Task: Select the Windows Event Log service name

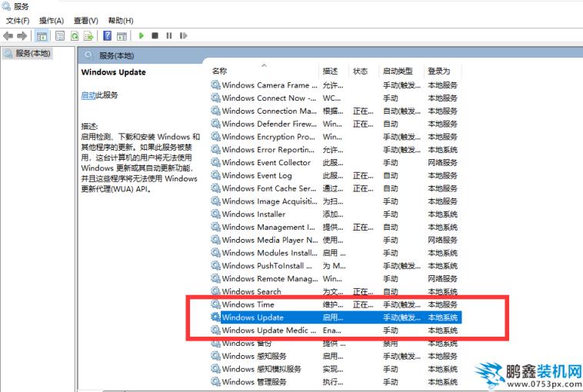Action: click(257, 175)
